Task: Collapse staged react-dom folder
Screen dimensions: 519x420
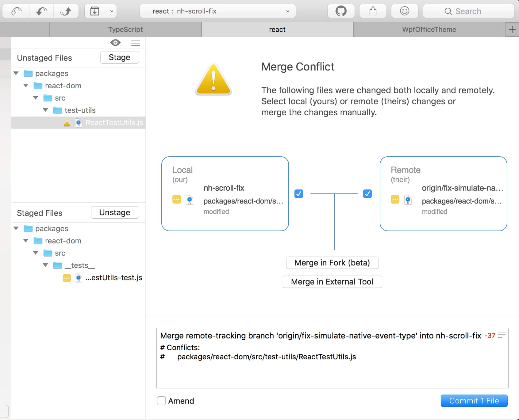Action: tap(26, 241)
